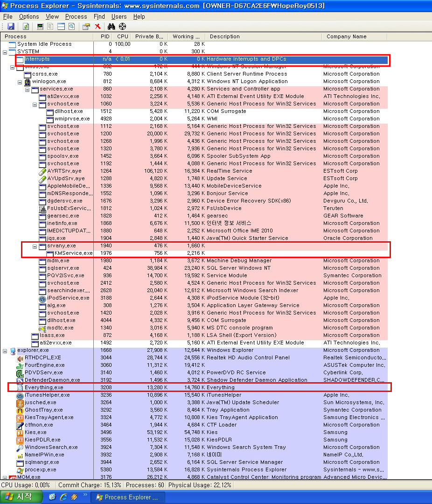Click the jusched.exe Java icon
The height and width of the screenshot is (504, 432).
click(20, 403)
